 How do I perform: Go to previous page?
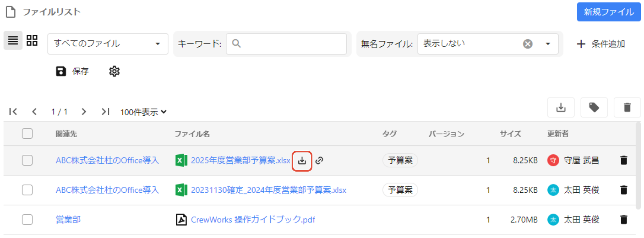coord(34,112)
